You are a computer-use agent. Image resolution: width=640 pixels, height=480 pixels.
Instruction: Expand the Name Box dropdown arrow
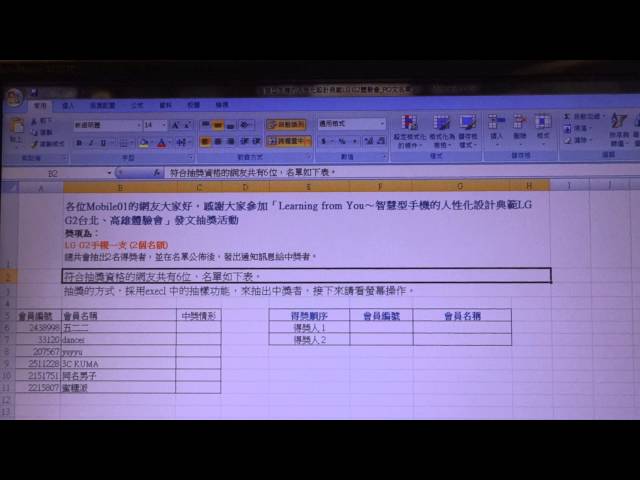coord(109,173)
